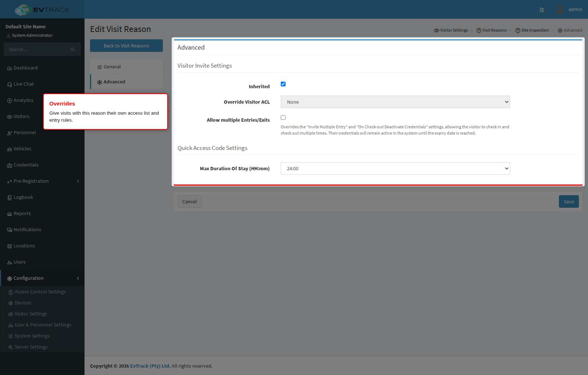Image resolution: width=588 pixels, height=375 pixels.
Task: Open Dashboard from the sidebar
Action: click(42, 68)
